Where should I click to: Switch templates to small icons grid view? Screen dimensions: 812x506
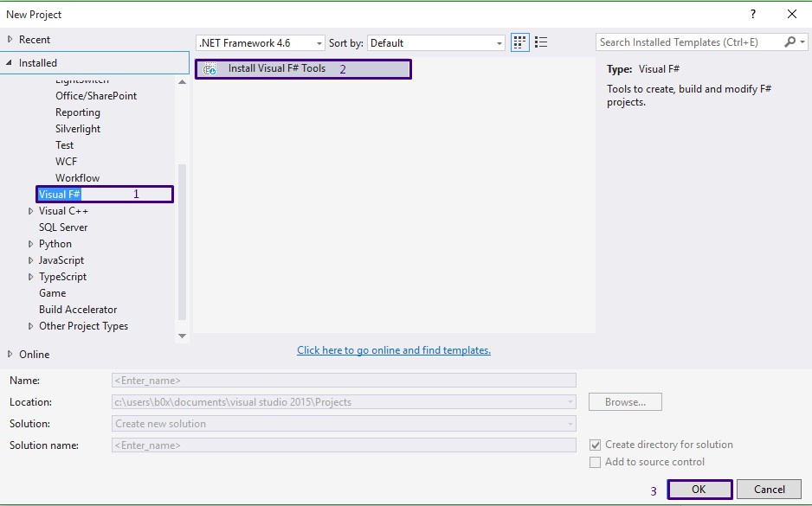tap(519, 42)
